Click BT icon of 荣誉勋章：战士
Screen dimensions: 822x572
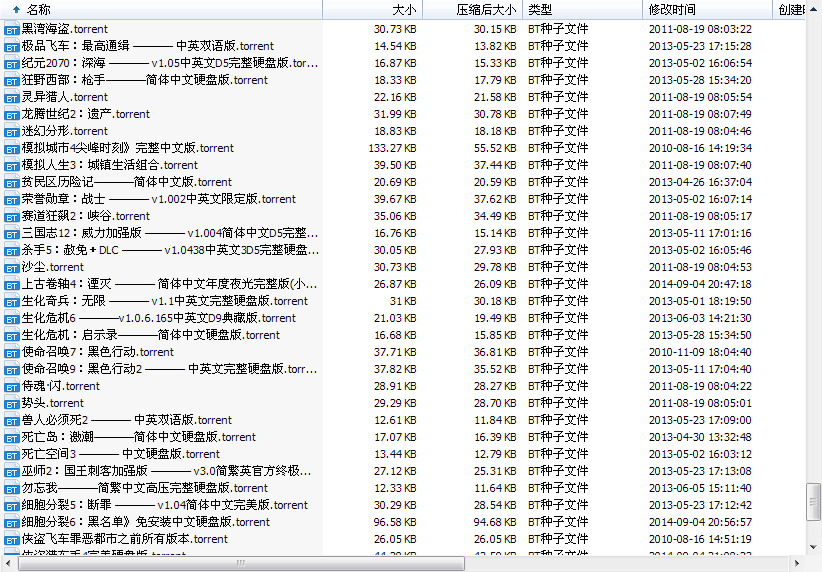[12, 199]
